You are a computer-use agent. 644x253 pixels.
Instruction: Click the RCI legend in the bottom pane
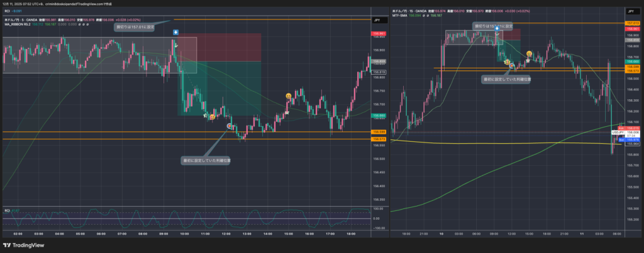(9, 210)
